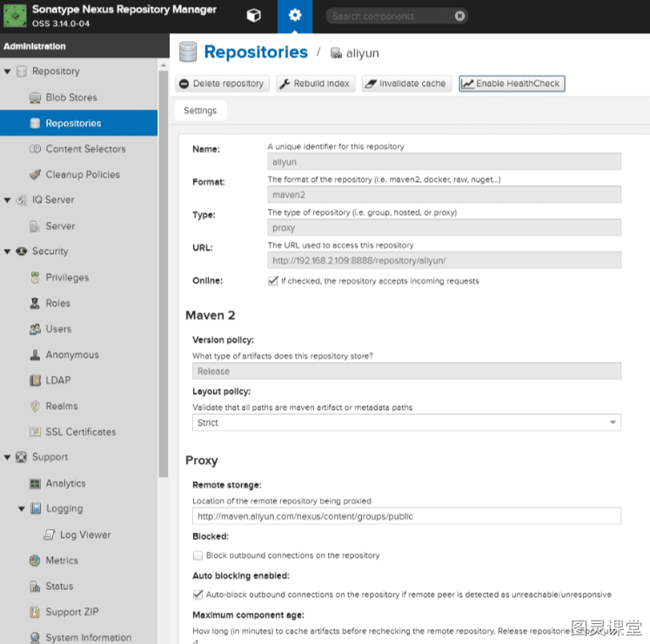Open the Log Viewer

[85, 534]
